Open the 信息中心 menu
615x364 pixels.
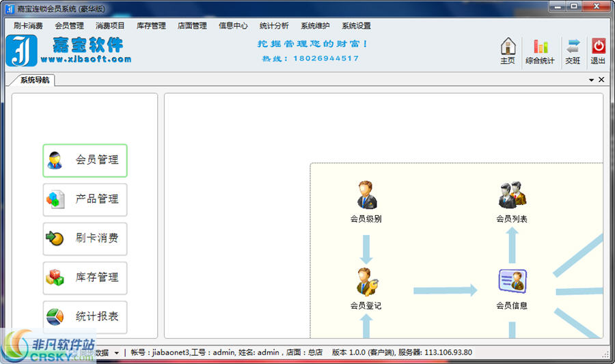tap(233, 26)
